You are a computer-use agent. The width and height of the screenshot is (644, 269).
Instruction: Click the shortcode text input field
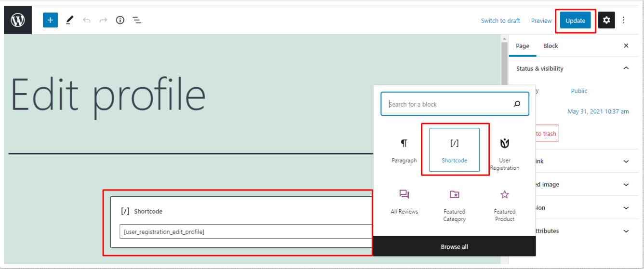(x=246, y=232)
